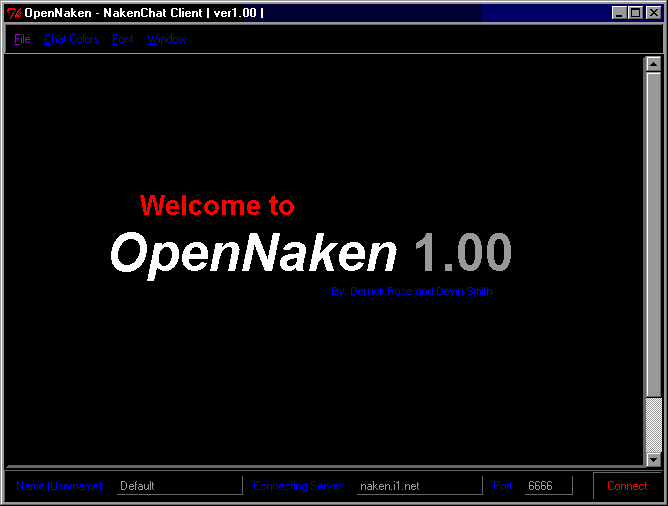Click the scrollbar up arrow
This screenshot has height=506, width=668.
[654, 64]
